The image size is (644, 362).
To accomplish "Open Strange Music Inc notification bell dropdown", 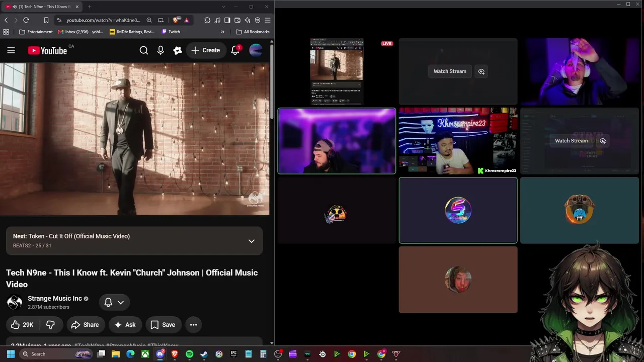I will coord(114,302).
